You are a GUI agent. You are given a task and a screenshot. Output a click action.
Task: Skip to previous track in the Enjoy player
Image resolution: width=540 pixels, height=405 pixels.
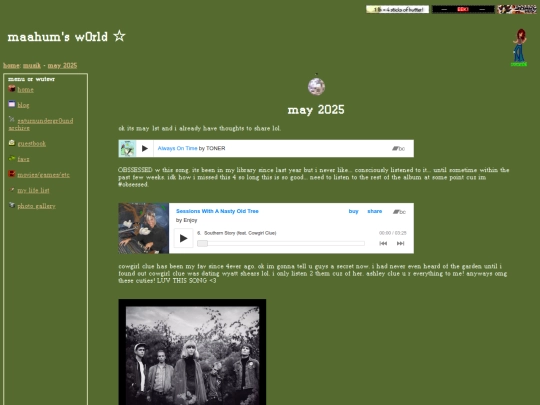pos(383,243)
